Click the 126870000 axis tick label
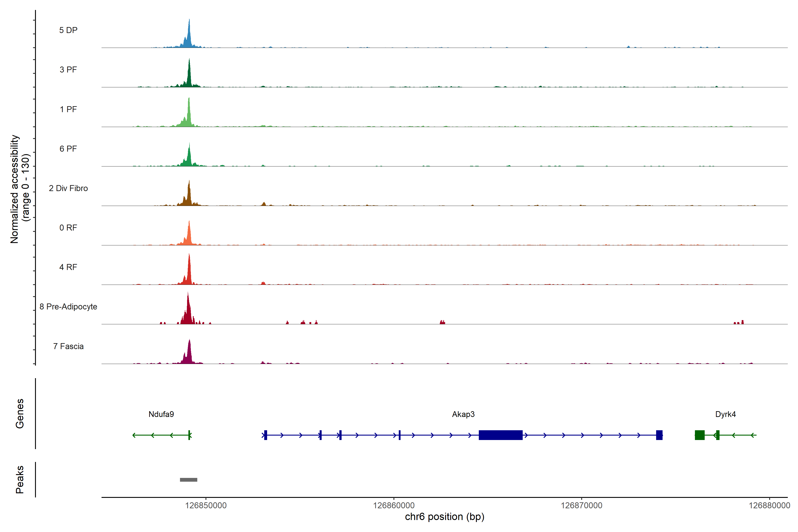Viewport: 798px width, 532px height. click(581, 505)
